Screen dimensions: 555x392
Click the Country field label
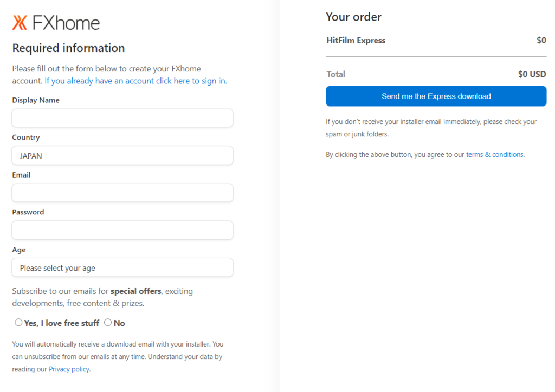coord(26,137)
